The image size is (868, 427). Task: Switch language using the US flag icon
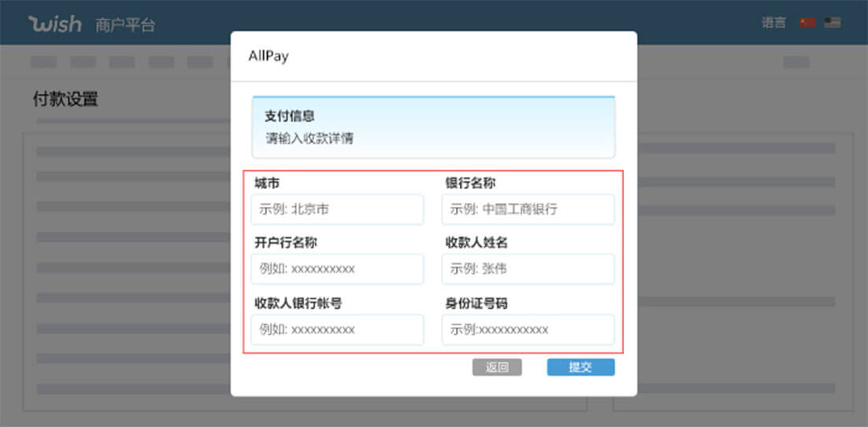pos(832,23)
